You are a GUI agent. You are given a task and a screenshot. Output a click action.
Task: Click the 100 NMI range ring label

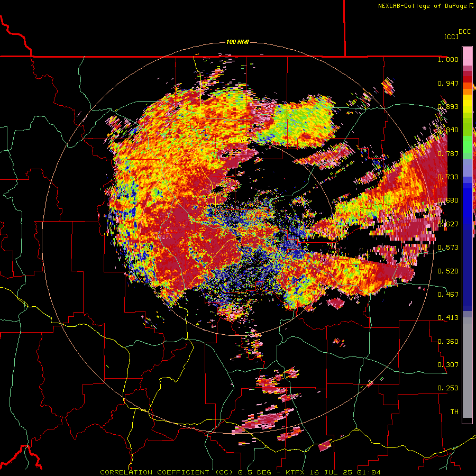click(x=237, y=42)
